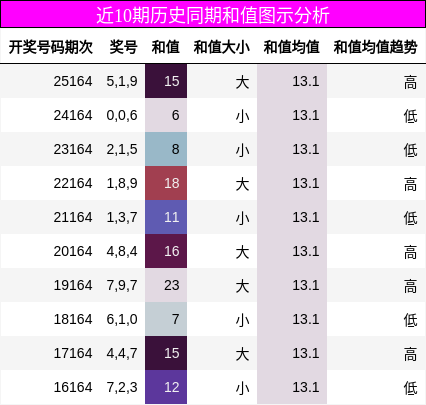Screen dimensions: 426x405
Task: Select winning numbers 4,8,4
Action: click(122, 252)
